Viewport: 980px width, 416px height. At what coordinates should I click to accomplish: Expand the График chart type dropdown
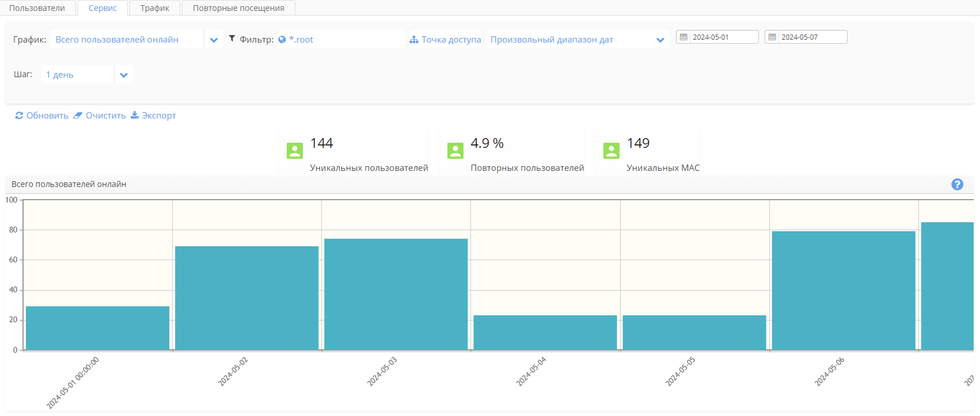coord(214,40)
